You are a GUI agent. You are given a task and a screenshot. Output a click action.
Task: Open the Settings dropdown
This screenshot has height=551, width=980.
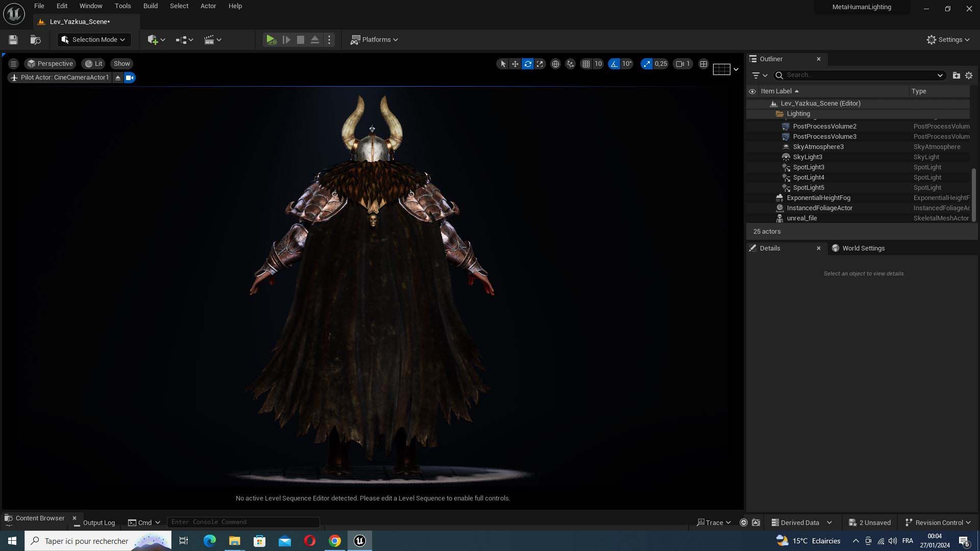tap(948, 40)
